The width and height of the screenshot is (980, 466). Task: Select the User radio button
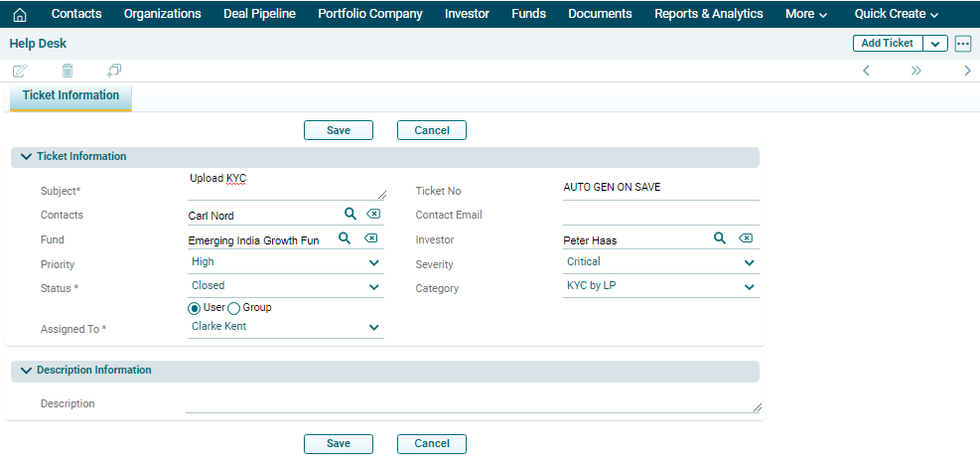[195, 308]
